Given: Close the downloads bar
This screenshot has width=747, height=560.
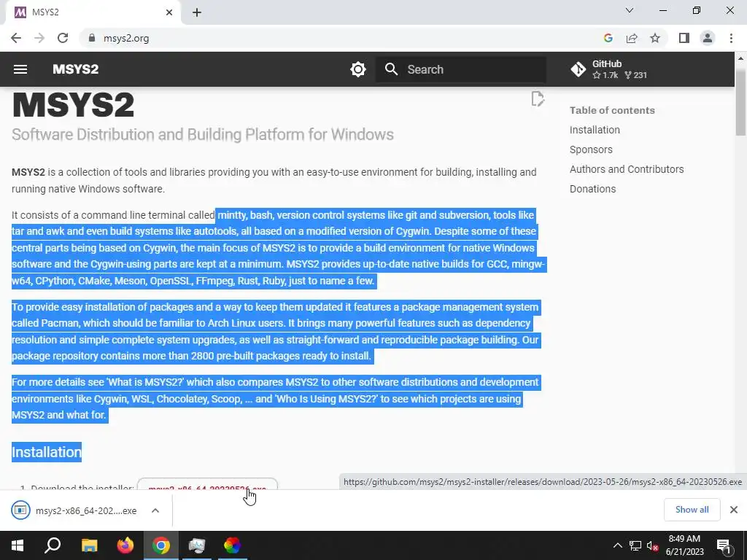Looking at the screenshot, I should click(x=734, y=510).
